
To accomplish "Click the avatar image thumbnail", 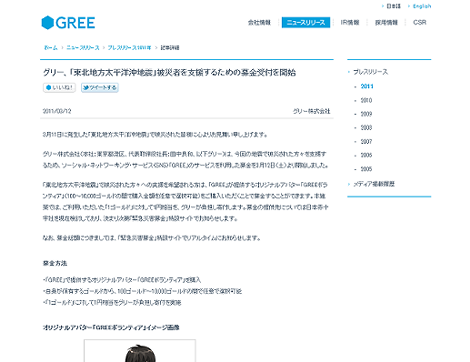I will (x=140, y=351).
